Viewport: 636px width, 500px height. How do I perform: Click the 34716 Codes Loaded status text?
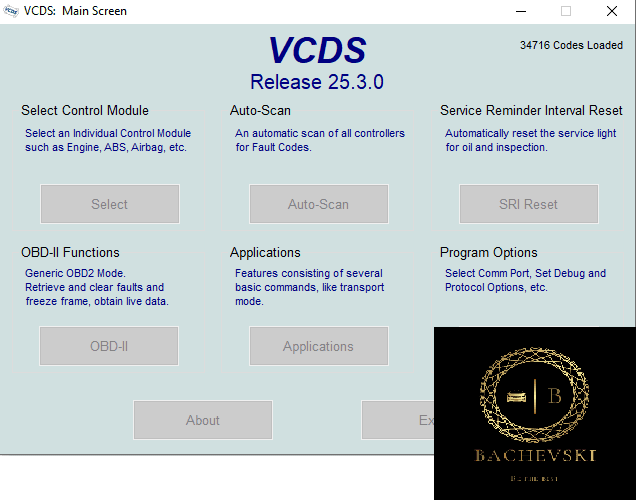[571, 45]
